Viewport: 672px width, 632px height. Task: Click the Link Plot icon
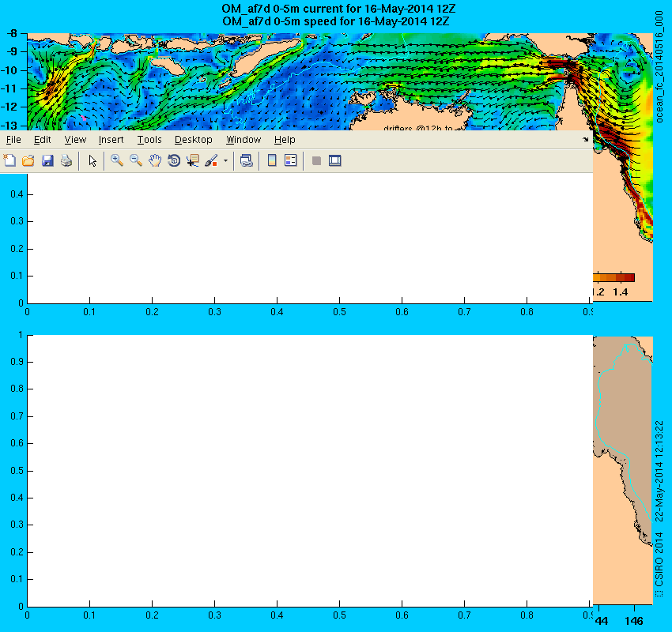tap(246, 160)
